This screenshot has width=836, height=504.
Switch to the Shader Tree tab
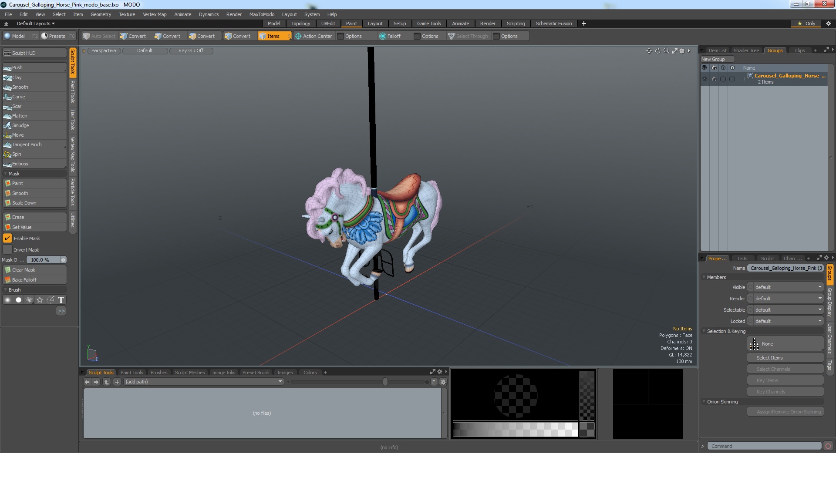click(746, 50)
